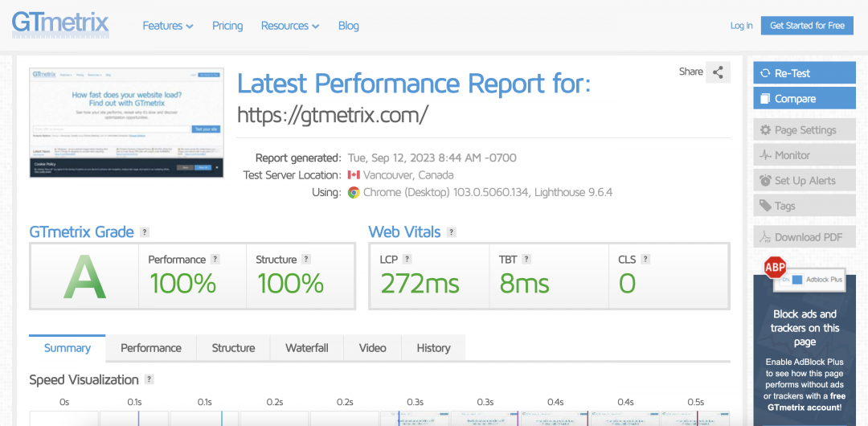Click Set Up Alerts

pyautogui.click(x=805, y=181)
